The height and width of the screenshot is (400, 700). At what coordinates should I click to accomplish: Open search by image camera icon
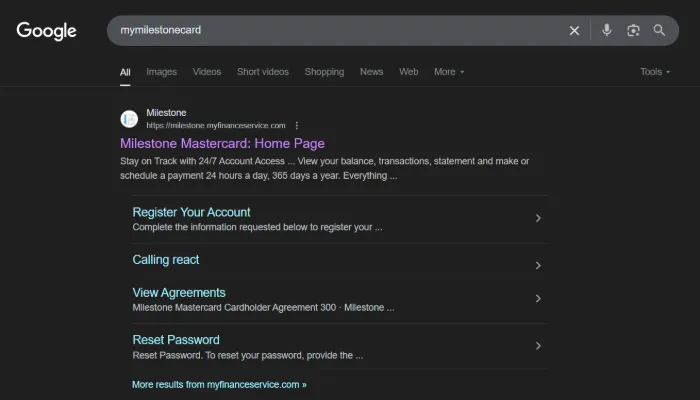click(x=633, y=30)
